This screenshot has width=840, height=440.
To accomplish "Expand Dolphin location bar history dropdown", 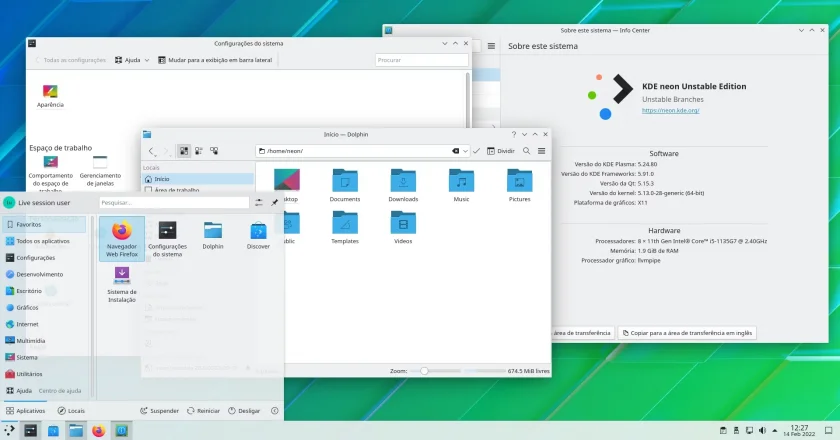I will coord(465,151).
